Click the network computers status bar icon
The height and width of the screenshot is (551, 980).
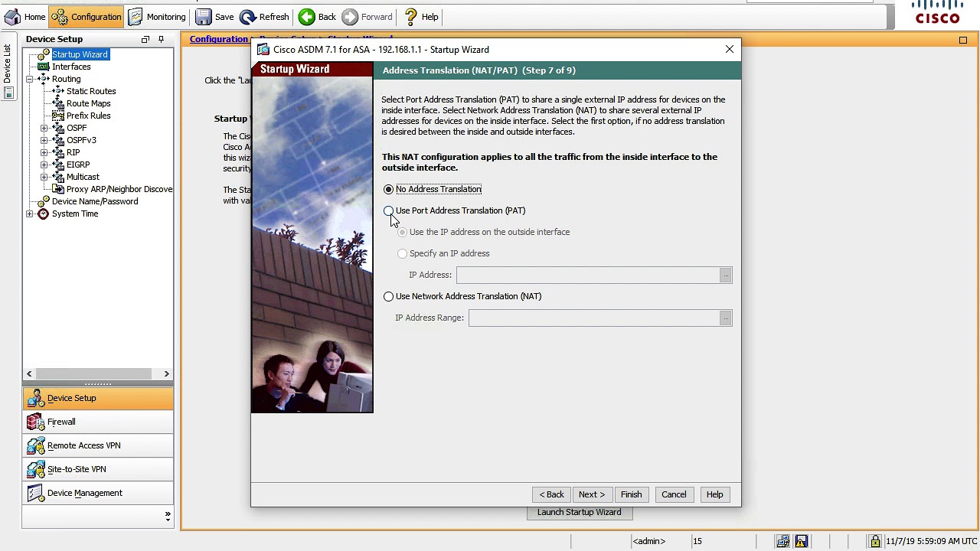(783, 541)
